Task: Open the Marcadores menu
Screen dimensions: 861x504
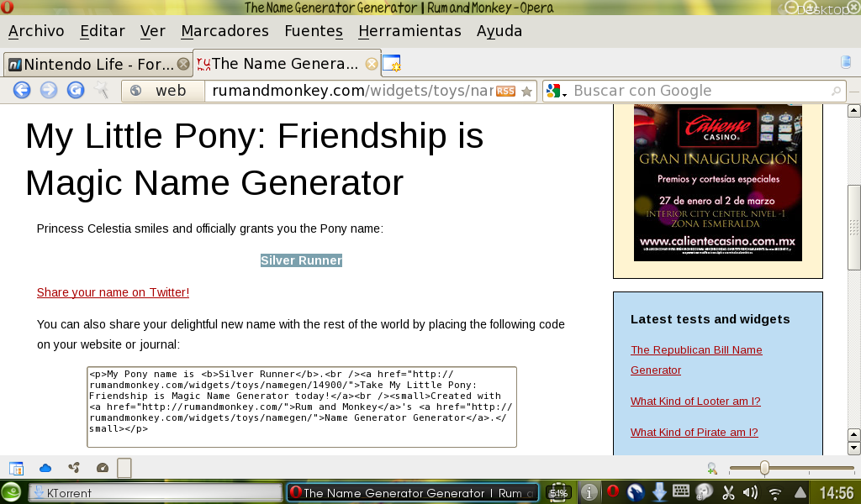Action: coord(224,31)
